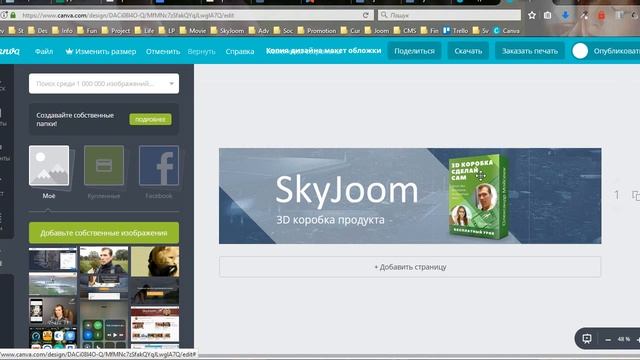This screenshot has width=640, height=360.
Task: Select the iOS control center thumbnail
Action: [x=104, y=325]
